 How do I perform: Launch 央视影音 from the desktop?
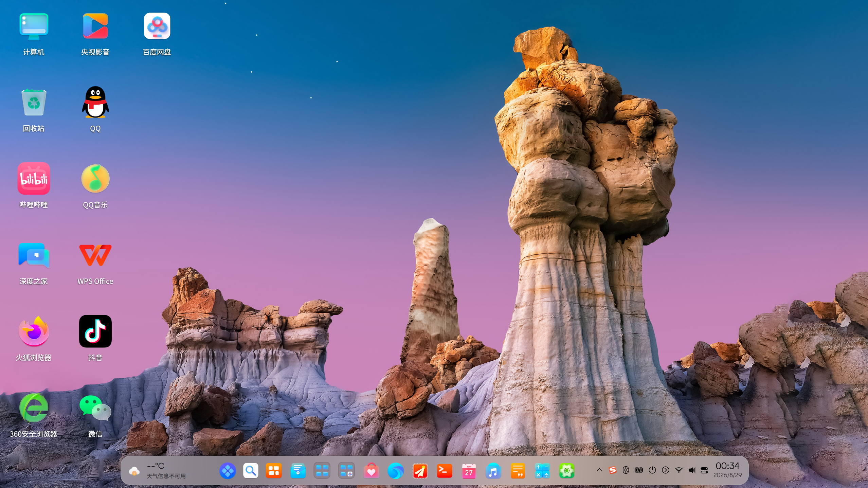click(x=95, y=26)
